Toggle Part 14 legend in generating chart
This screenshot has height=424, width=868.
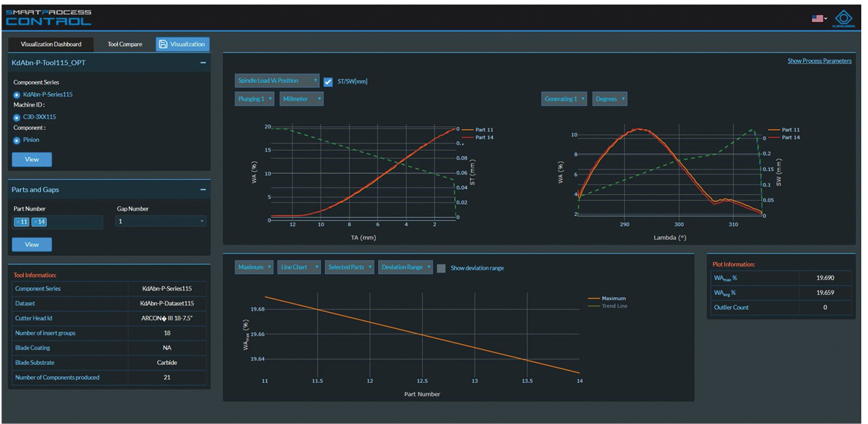783,137
